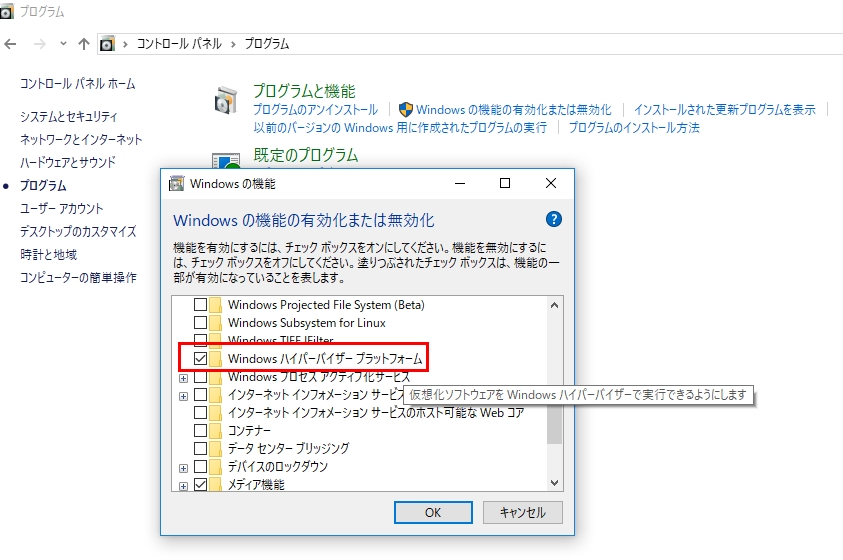Click プログラム breadcrumb in address bar
This screenshot has height=560, width=843.
267,44
